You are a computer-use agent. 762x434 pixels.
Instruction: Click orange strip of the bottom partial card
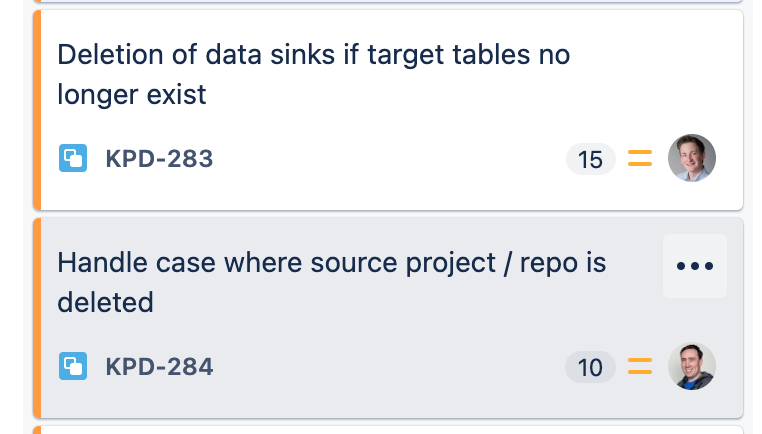[x=37, y=430]
